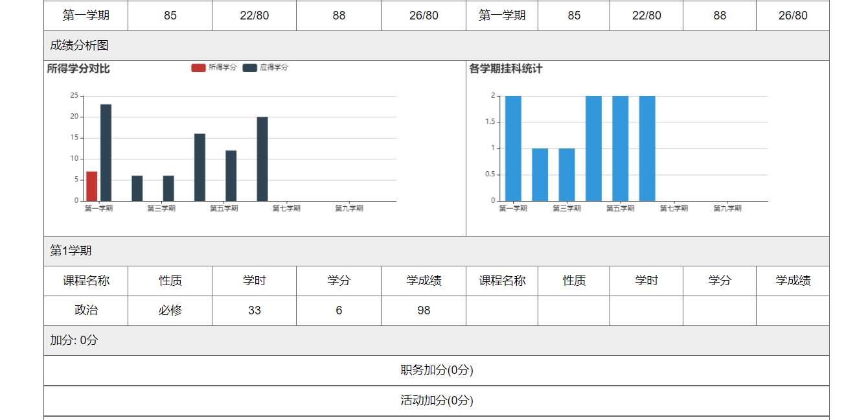Click the 成绩分析图 section header
This screenshot has width=868, height=420.
pos(79,45)
